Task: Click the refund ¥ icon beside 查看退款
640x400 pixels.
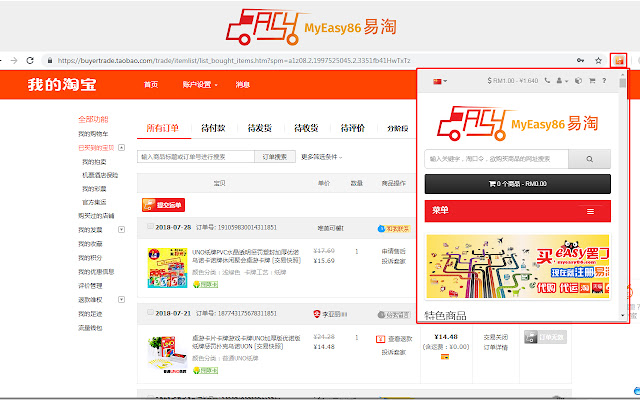Action: [x=380, y=339]
